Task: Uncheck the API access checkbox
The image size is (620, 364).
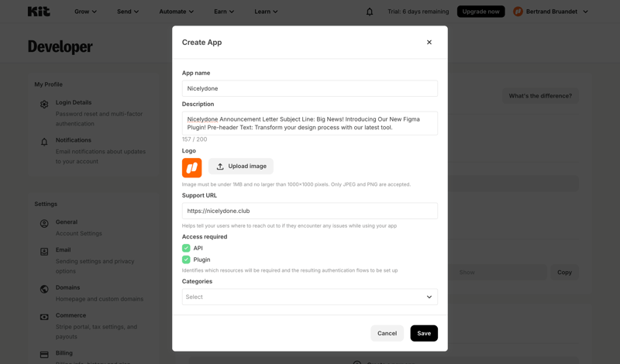Action: (186, 248)
